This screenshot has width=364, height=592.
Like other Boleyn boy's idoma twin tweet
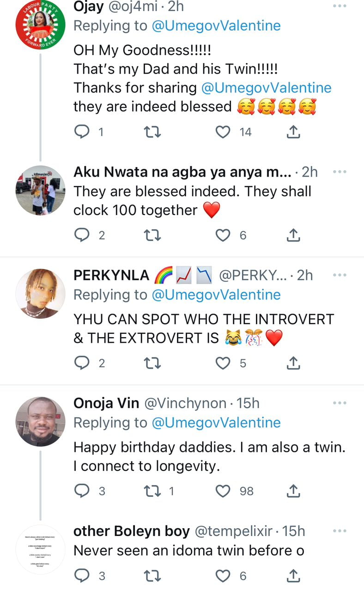[x=224, y=576]
